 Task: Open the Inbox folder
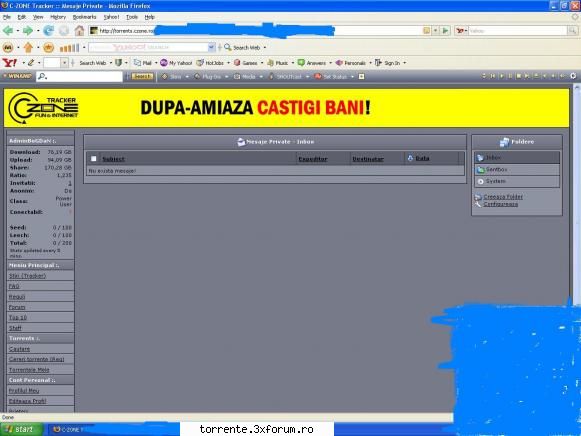517,158
